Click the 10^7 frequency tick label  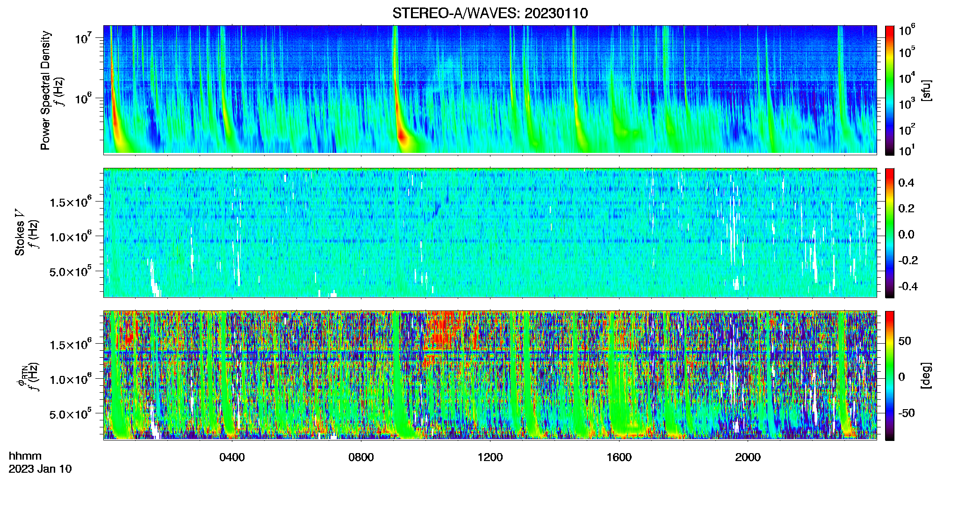pos(83,38)
